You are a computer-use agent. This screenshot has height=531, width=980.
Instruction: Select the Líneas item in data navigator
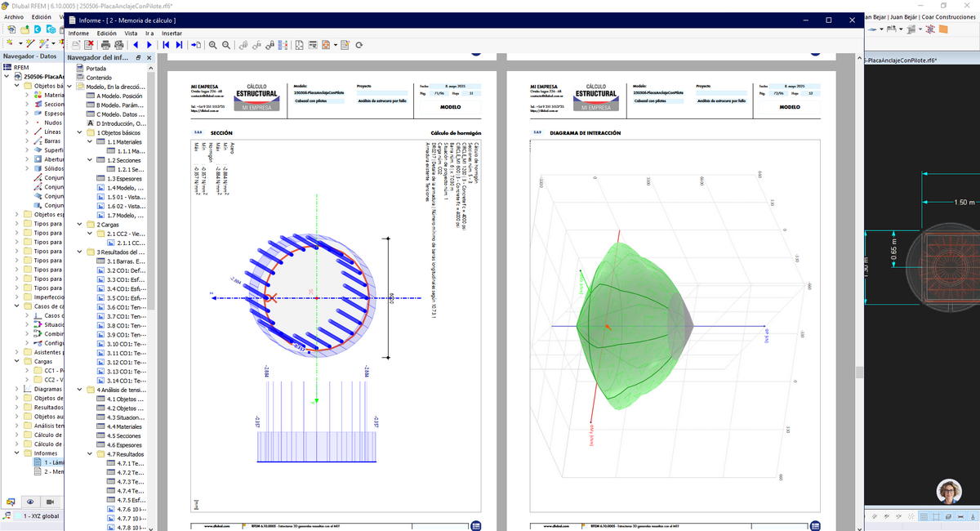(x=52, y=132)
